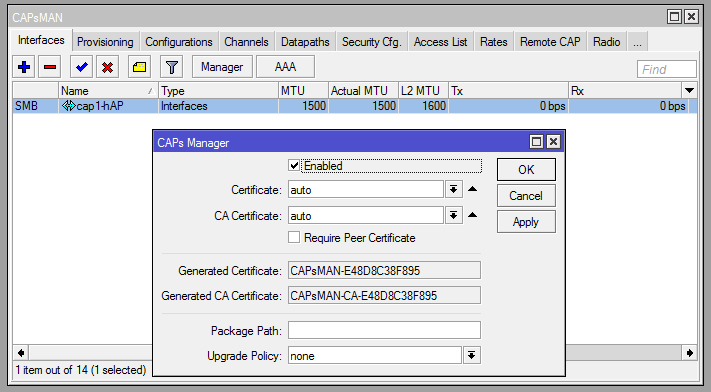Check Require Peer Certificate

[x=294, y=237]
